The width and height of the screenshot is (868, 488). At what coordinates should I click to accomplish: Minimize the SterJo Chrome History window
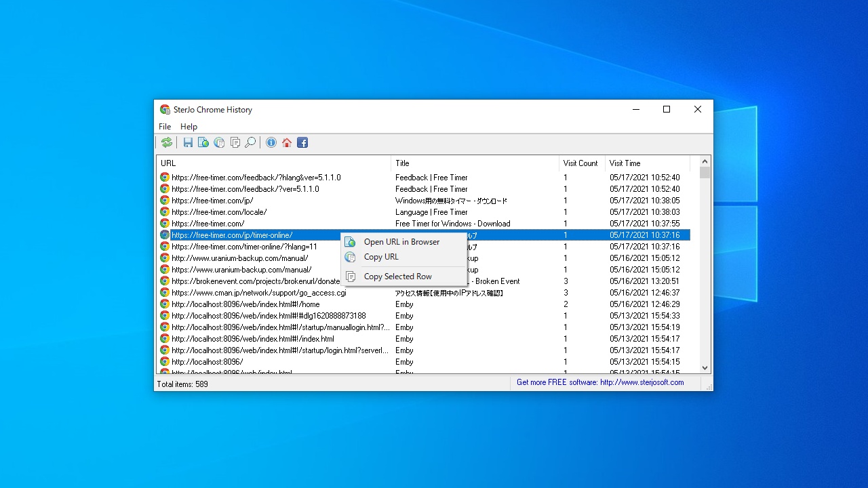[x=636, y=109]
